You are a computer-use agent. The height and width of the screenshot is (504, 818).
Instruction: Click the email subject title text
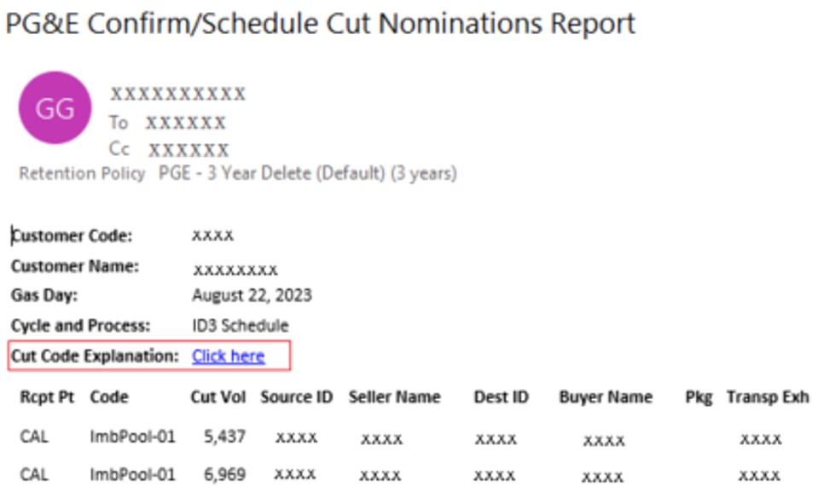click(320, 24)
